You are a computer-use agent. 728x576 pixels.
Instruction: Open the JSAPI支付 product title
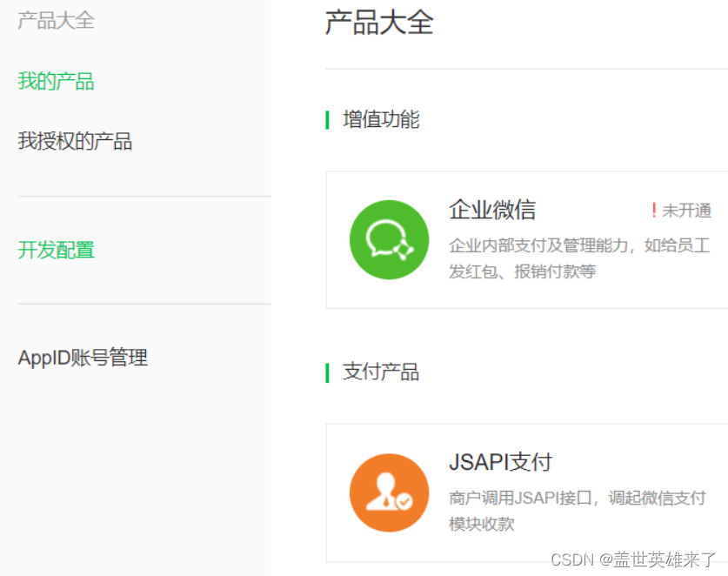click(500, 462)
